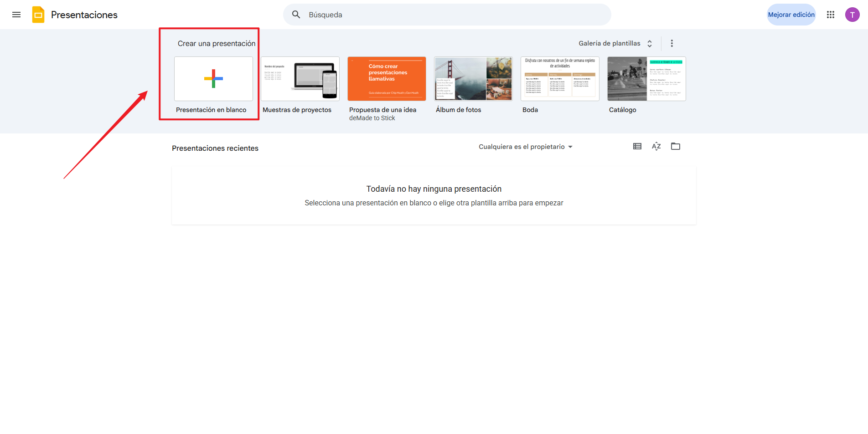Open the hamburger main menu

coord(16,14)
